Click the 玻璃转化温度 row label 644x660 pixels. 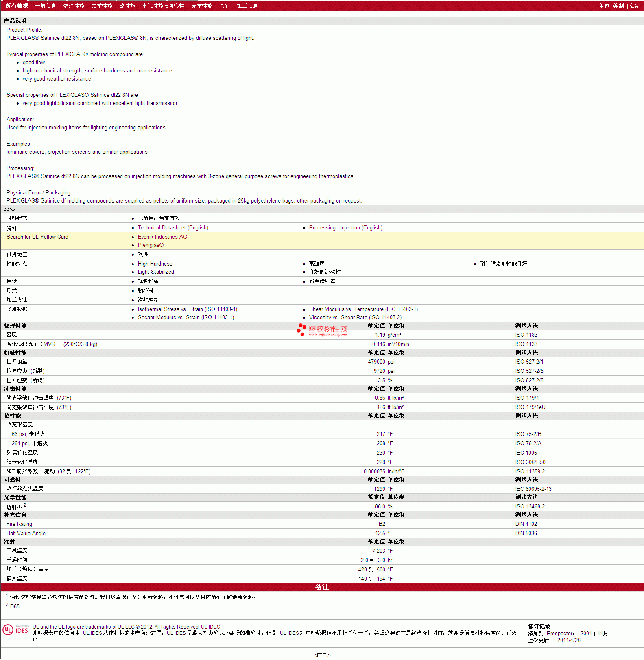(x=22, y=453)
